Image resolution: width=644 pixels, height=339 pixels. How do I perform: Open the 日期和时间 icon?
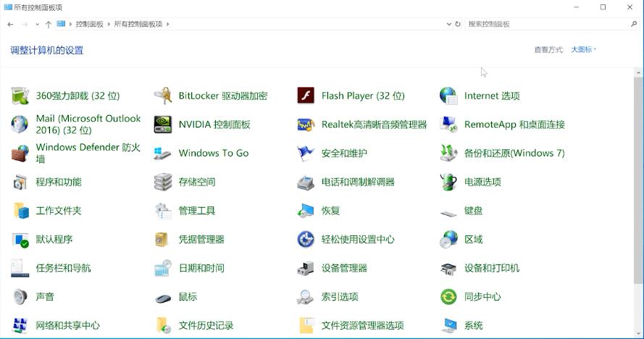163,268
